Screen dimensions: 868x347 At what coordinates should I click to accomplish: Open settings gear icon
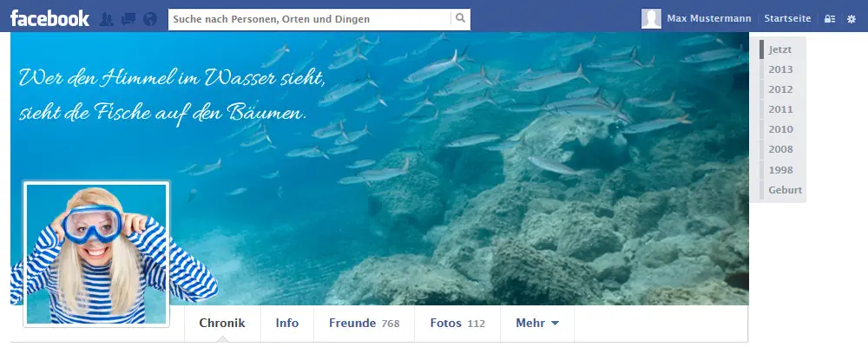click(852, 19)
